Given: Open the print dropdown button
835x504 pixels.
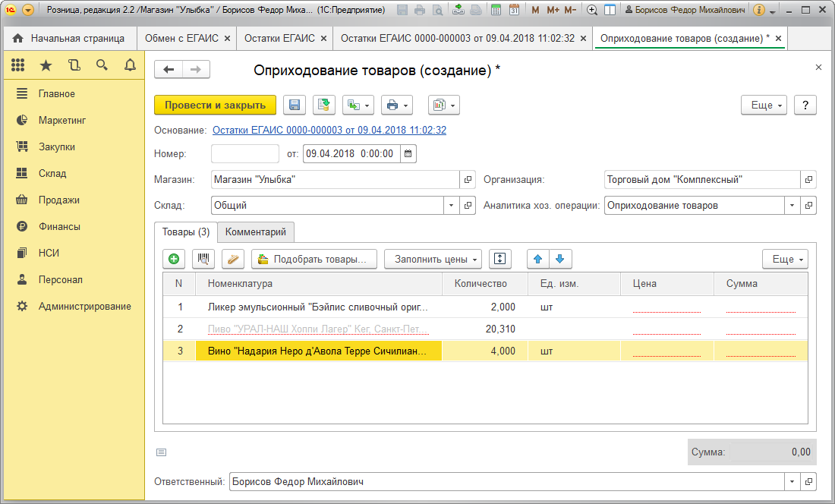Looking at the screenshot, I should pyautogui.click(x=397, y=106).
